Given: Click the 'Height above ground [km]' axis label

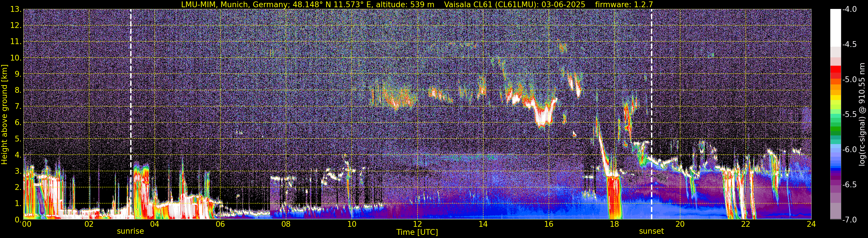Looking at the screenshot, I should 4,115.
